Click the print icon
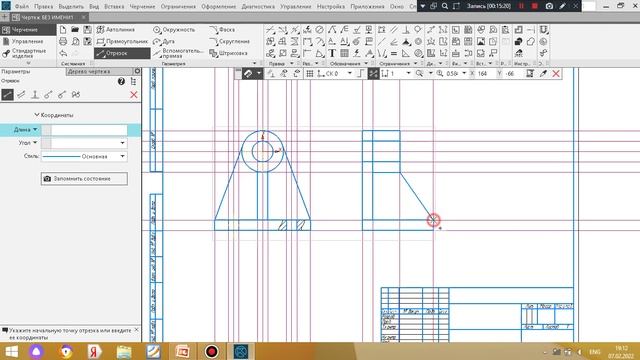 pos(63,42)
